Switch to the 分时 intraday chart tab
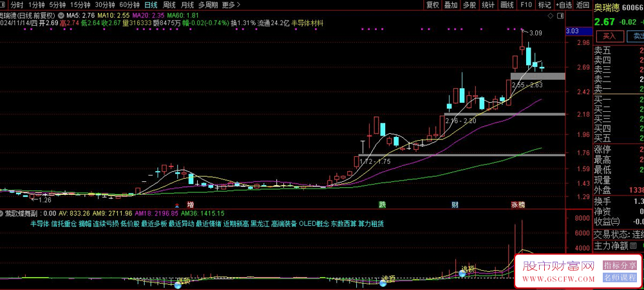Viewport: 644px width, 290px height. (x=17, y=5)
